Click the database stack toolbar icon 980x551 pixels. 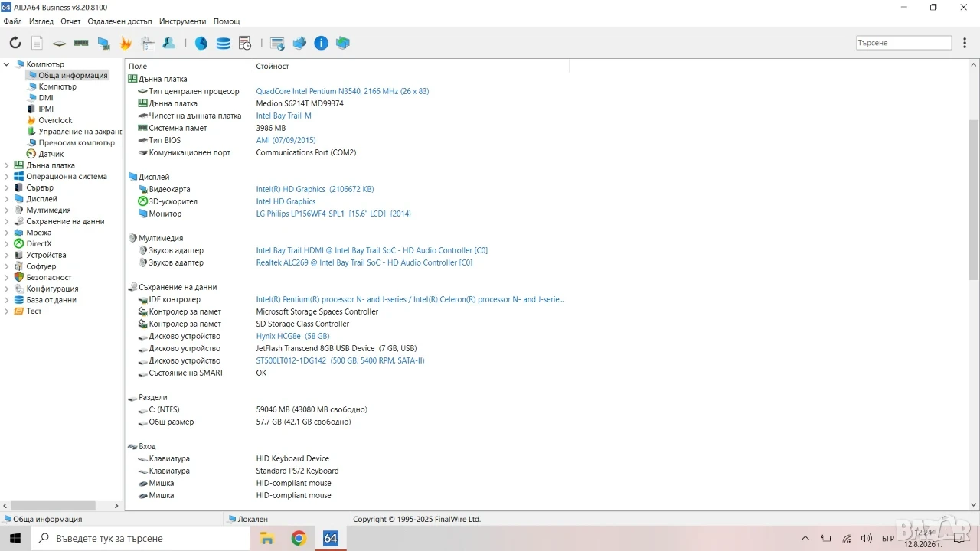(223, 43)
